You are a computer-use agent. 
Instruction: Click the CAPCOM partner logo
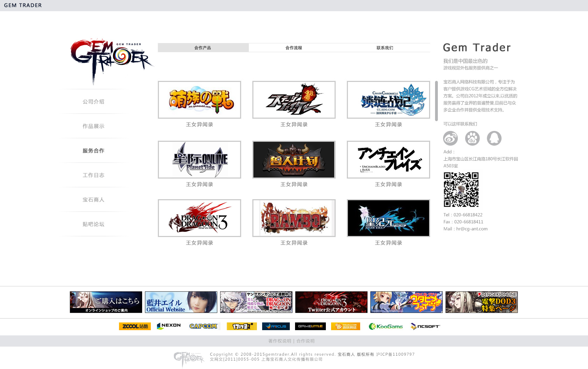[203, 326]
